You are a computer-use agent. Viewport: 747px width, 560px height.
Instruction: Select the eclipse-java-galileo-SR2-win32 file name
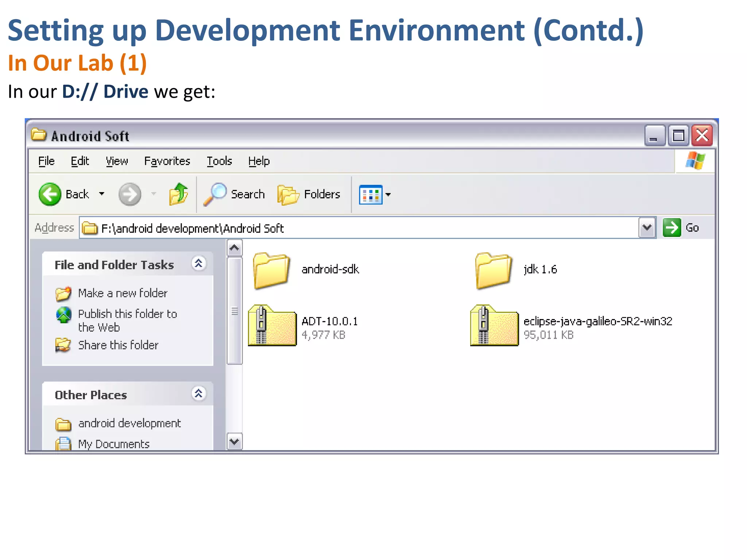coord(598,321)
